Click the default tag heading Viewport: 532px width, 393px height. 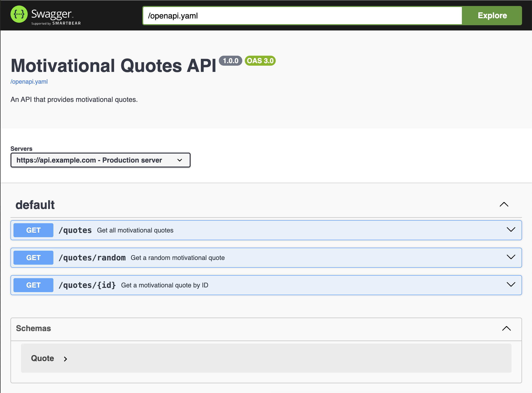(35, 205)
